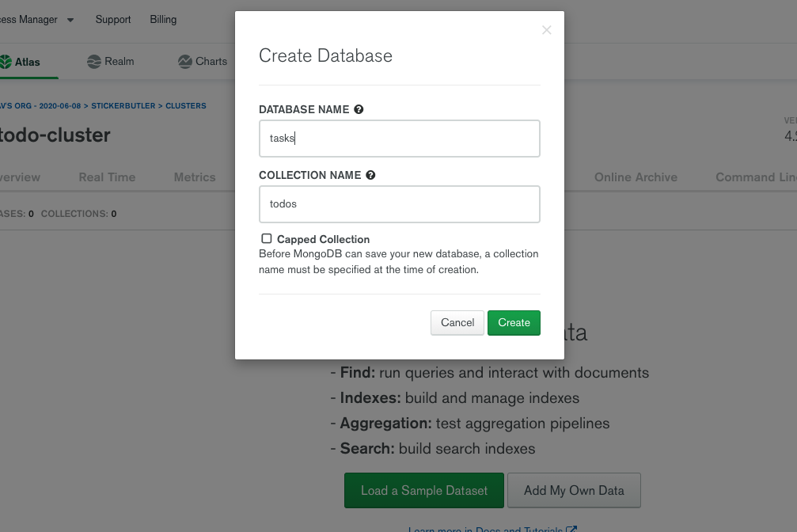Switch to the Online Archive tab

coord(636,177)
